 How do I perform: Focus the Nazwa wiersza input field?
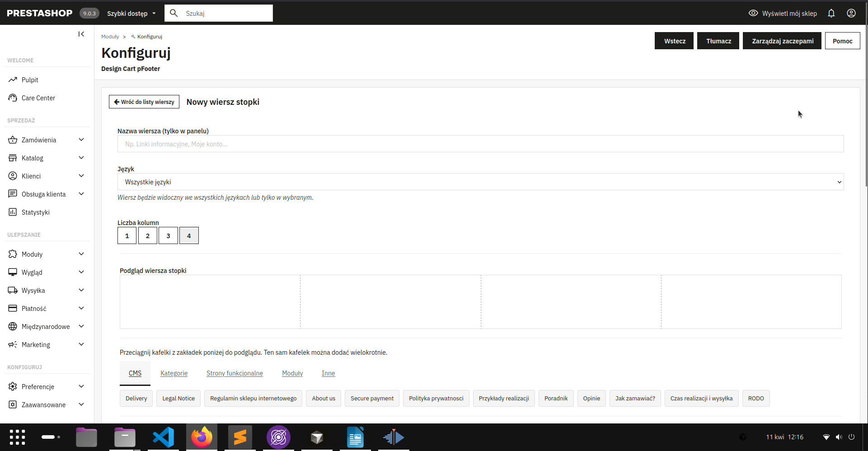pyautogui.click(x=480, y=144)
